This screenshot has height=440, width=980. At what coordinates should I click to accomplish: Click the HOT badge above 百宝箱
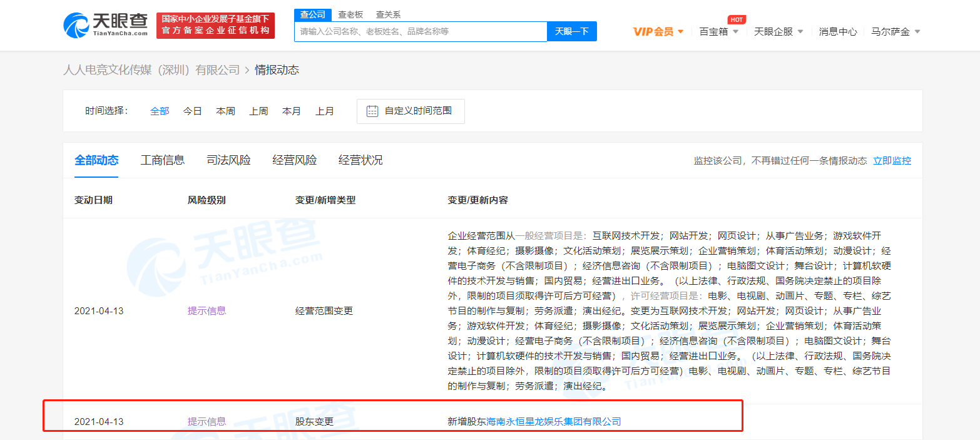point(737,20)
